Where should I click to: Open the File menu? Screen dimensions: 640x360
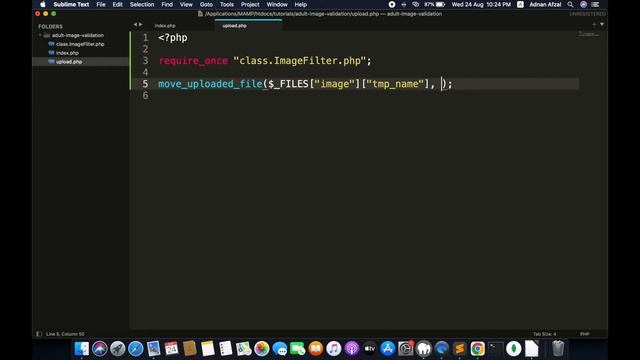(101, 4)
